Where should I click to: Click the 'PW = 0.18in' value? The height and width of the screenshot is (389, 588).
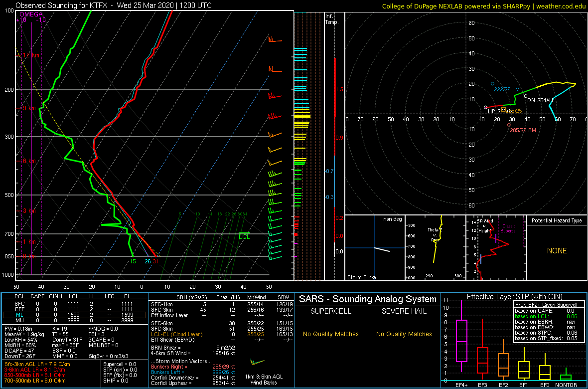pyautogui.click(x=19, y=329)
